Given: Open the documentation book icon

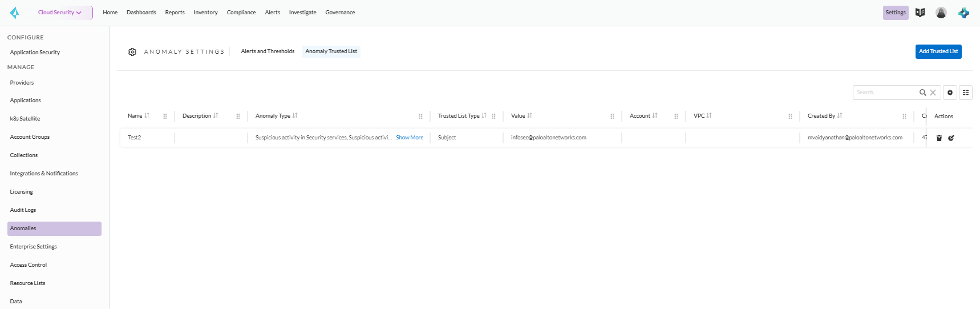Looking at the screenshot, I should click(920, 13).
